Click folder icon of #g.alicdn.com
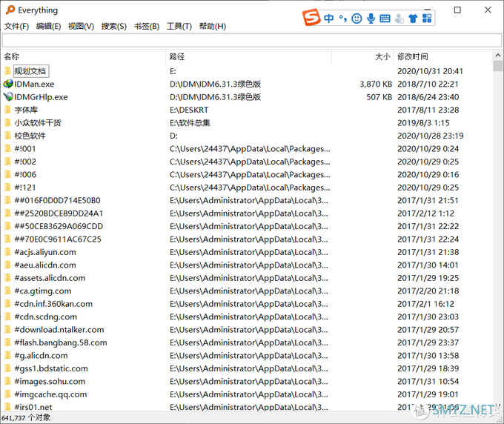 tap(8, 355)
